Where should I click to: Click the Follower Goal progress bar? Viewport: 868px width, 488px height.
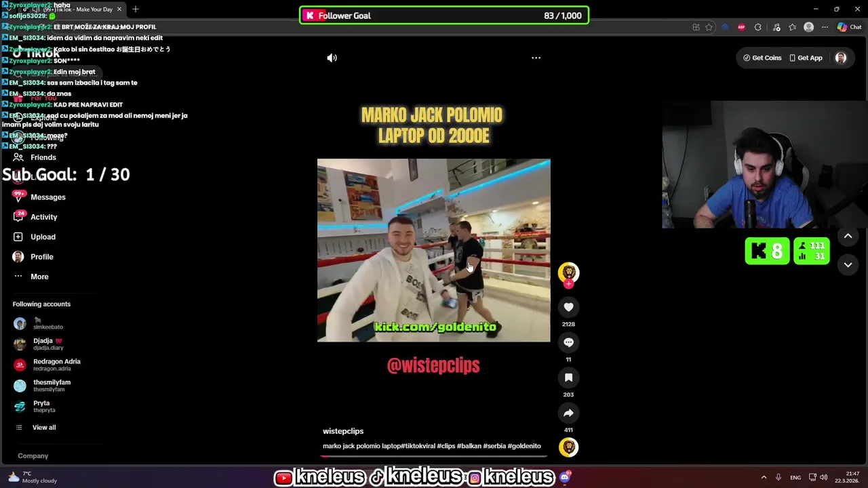point(444,16)
